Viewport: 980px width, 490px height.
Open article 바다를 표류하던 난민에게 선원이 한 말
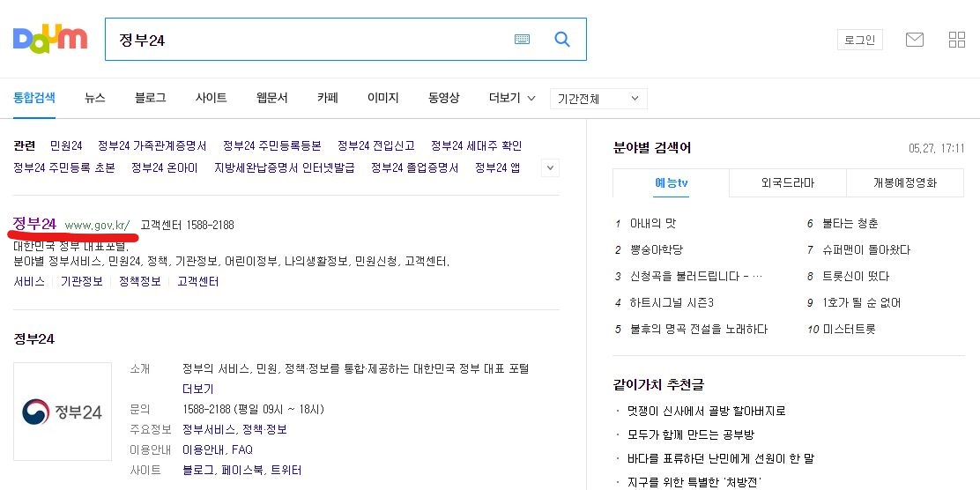click(x=721, y=459)
